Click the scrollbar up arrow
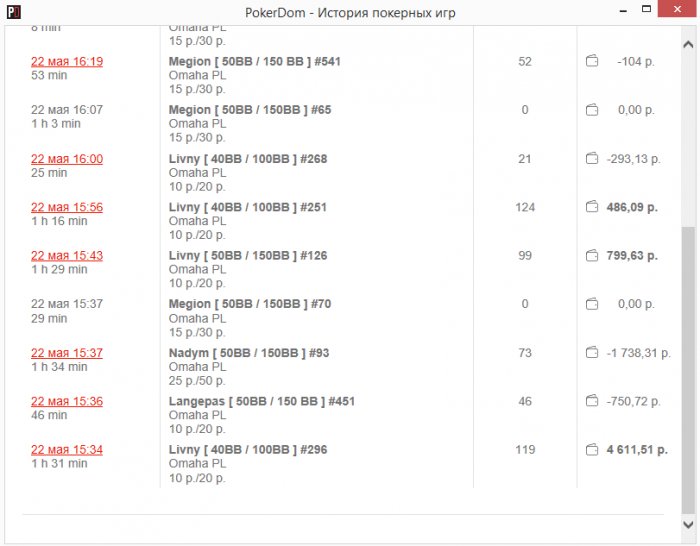 688,44
